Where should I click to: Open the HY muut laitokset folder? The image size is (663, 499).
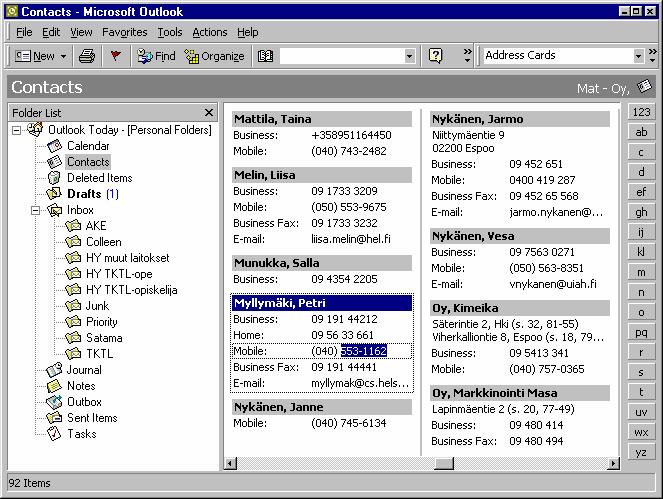[127, 258]
